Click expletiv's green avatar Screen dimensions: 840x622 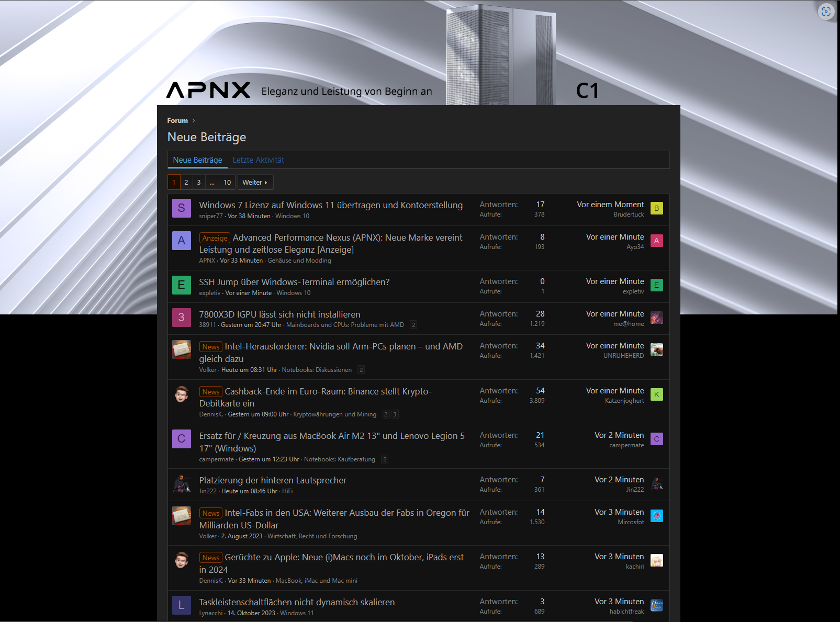[x=182, y=285]
